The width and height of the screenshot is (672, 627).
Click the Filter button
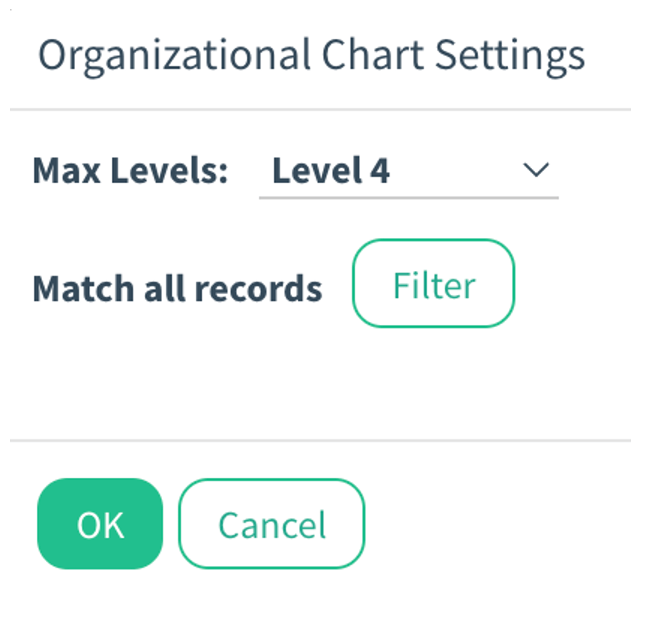pos(434,283)
